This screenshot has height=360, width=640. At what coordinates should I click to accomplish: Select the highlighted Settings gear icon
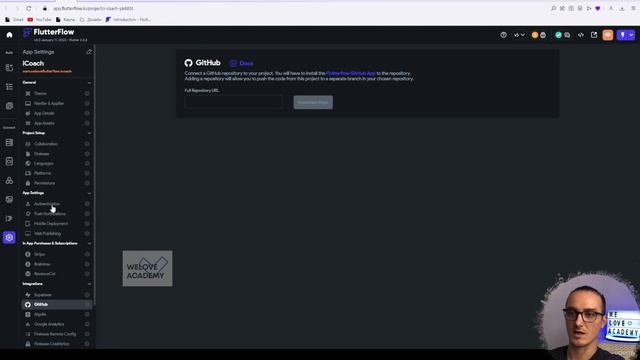tap(9, 238)
